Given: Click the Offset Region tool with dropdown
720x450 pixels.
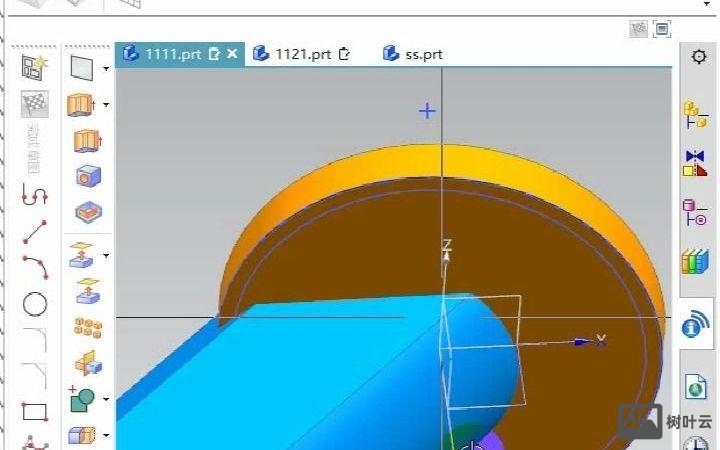Looking at the screenshot, I should (x=81, y=255).
